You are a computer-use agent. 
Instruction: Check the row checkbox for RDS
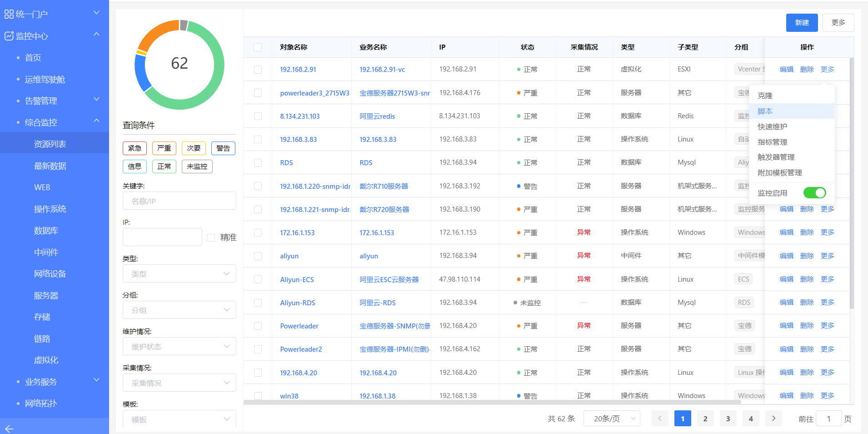[x=258, y=162]
